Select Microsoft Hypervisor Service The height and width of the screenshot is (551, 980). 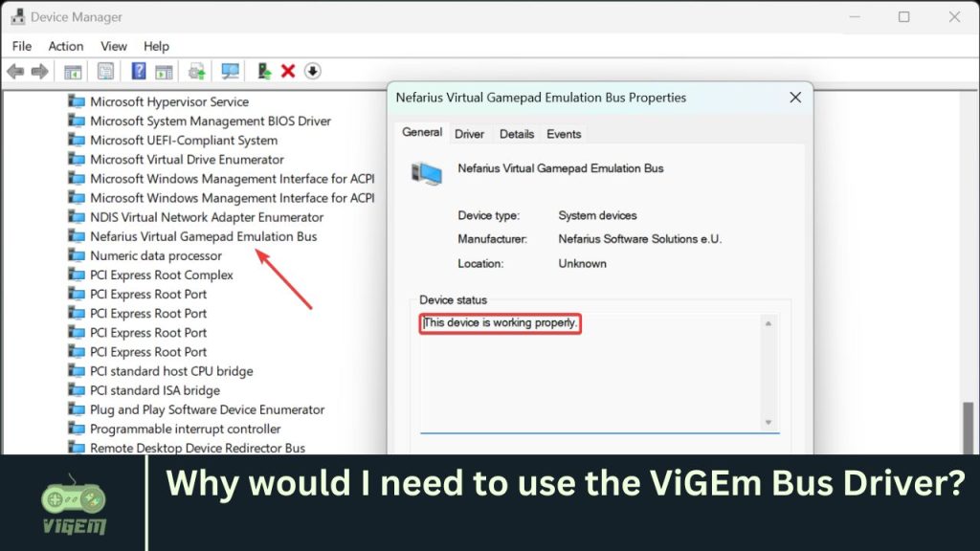click(x=169, y=101)
